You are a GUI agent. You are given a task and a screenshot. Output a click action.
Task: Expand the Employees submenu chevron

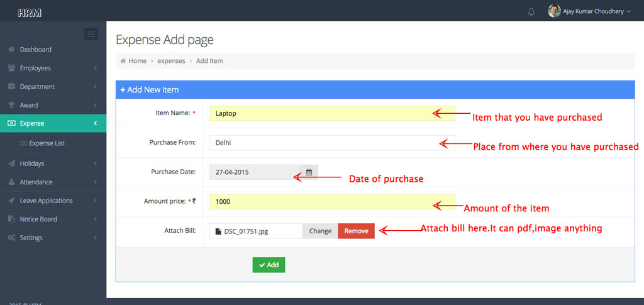tap(95, 68)
